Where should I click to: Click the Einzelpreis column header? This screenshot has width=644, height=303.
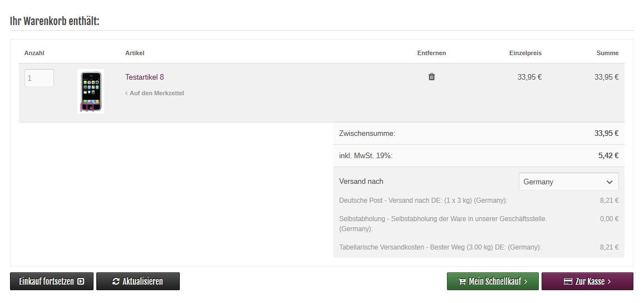click(x=525, y=53)
